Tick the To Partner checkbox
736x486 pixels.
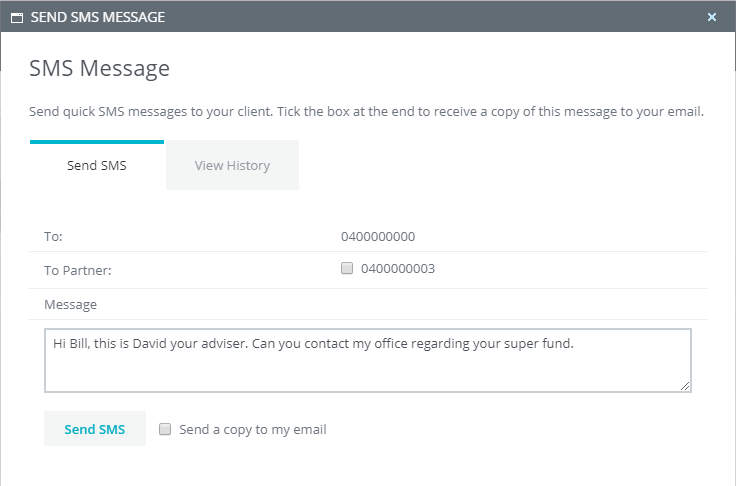[347, 268]
